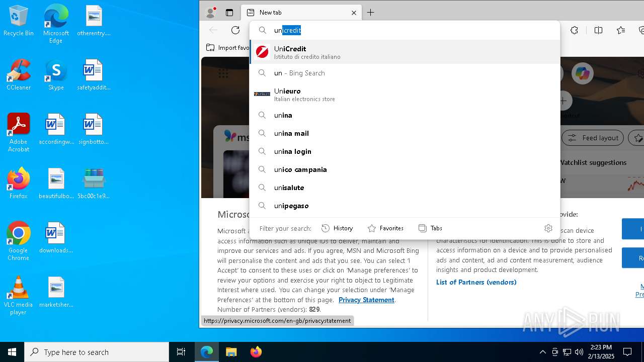Launch Firefox desktop shortcut
Screen dimensions: 644x362
[19, 184]
